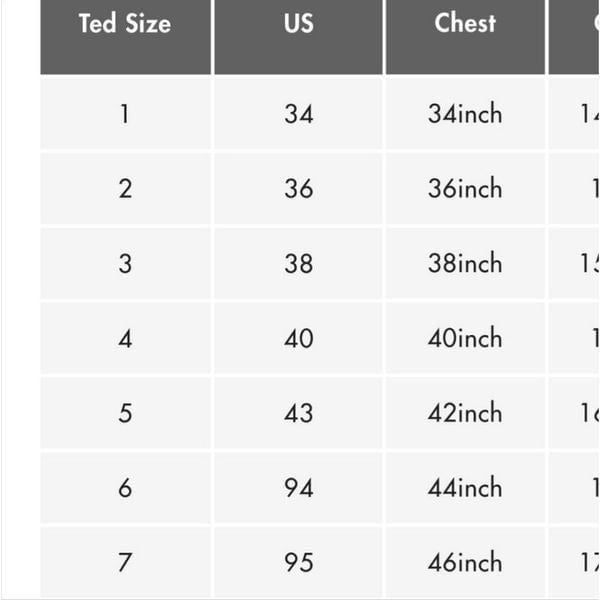Click the US size 43 cell
This screenshot has width=600, height=600.
click(298, 412)
